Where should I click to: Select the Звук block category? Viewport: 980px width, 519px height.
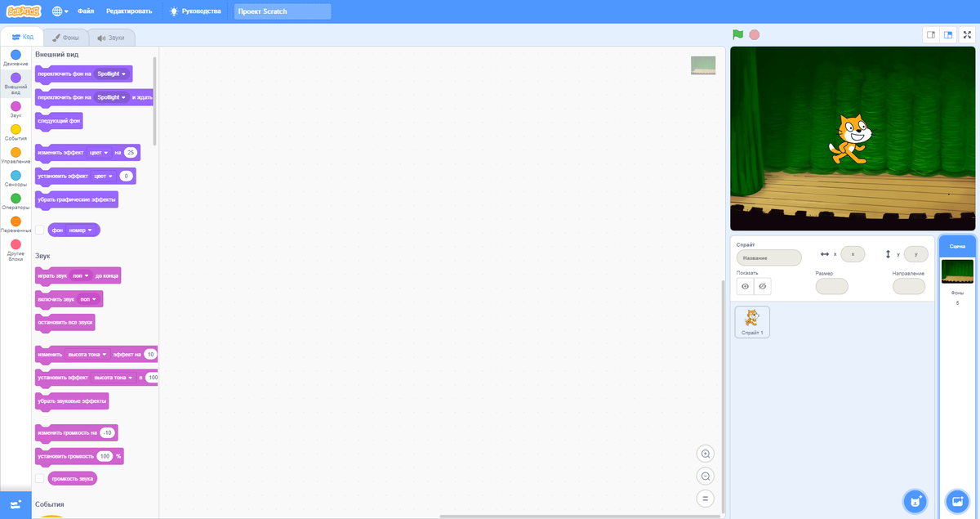16,110
